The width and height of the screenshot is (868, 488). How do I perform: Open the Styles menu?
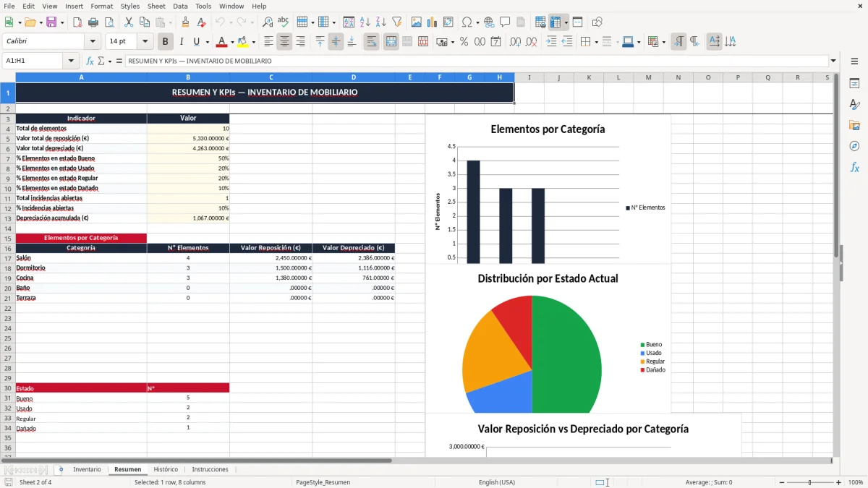pyautogui.click(x=130, y=6)
